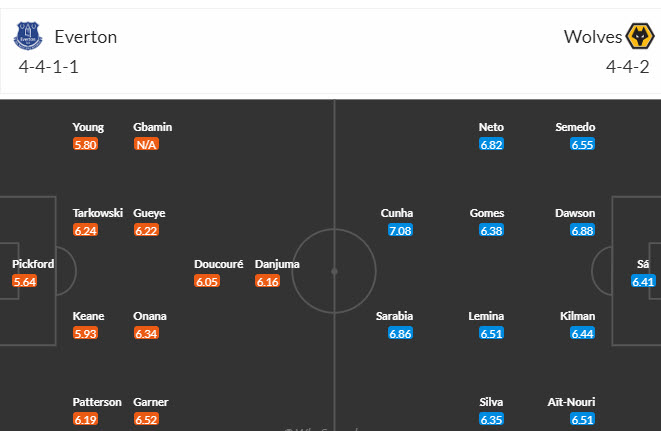Select Tarkowski on the pitch
The height and width of the screenshot is (431, 661).
[x=97, y=213]
